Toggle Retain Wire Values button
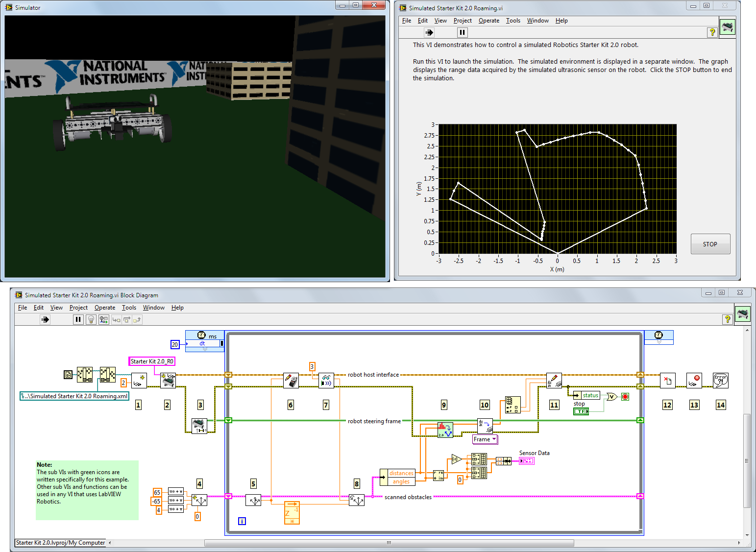 (103, 320)
